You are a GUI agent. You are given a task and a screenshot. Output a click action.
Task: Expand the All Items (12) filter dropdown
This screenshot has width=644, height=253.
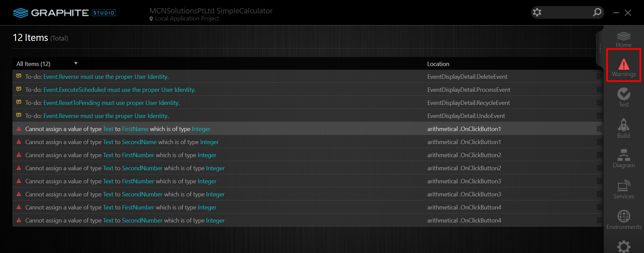(76, 63)
